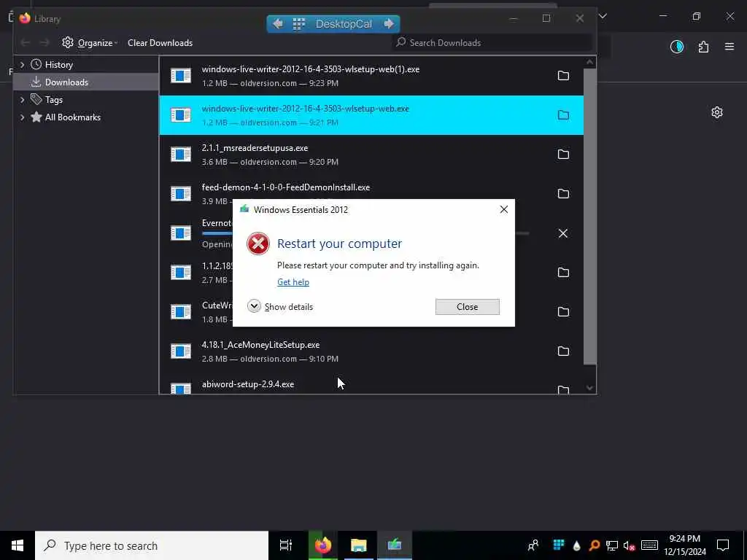Screen dimensions: 747x560
Task: Select 2.1.1_msreadersetupusa.exe filename
Action: 255,148
